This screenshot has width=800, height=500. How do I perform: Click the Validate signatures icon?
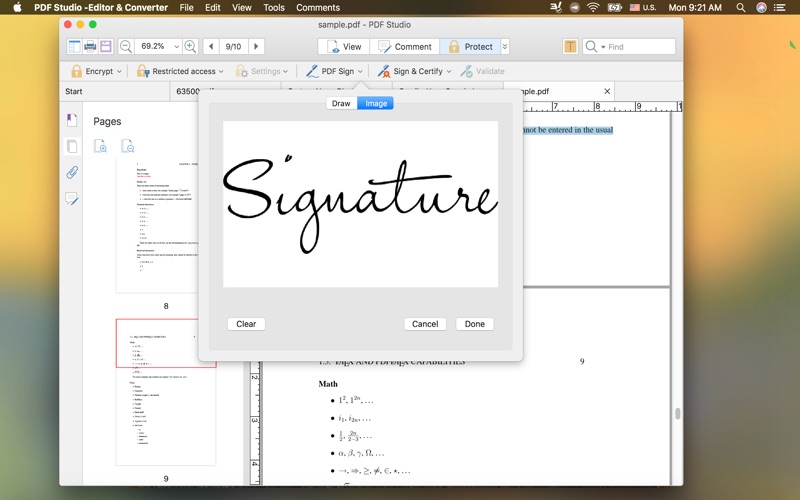coord(466,71)
